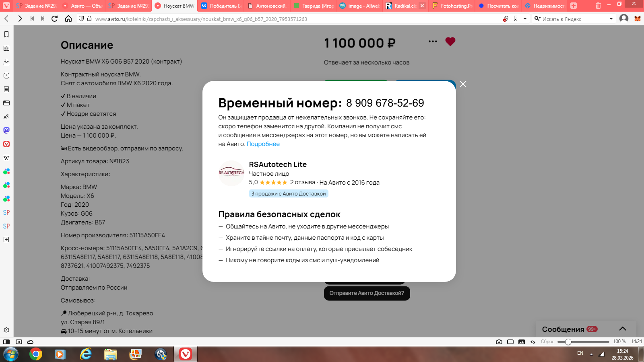Open the search engine dropdown arrow

coord(611,19)
